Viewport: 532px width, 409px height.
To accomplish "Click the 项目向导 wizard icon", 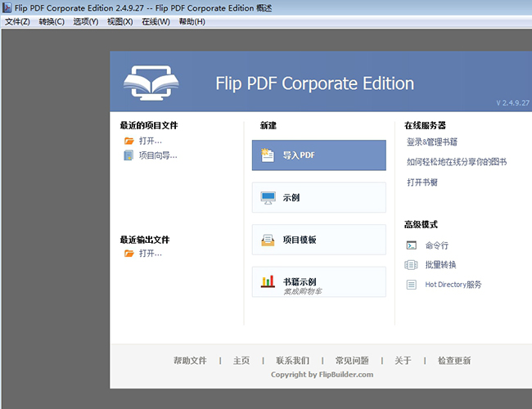I will click(x=128, y=155).
